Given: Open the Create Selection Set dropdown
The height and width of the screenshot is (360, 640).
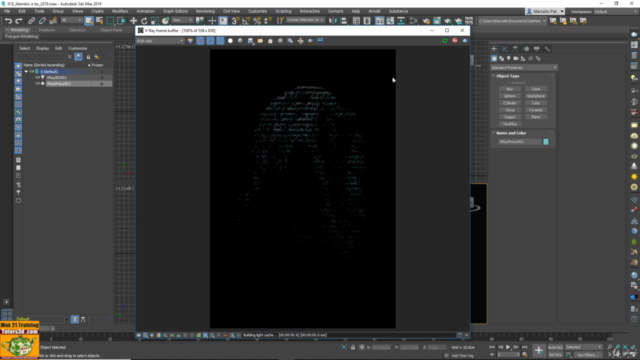Looking at the screenshot, I should pos(305,20).
